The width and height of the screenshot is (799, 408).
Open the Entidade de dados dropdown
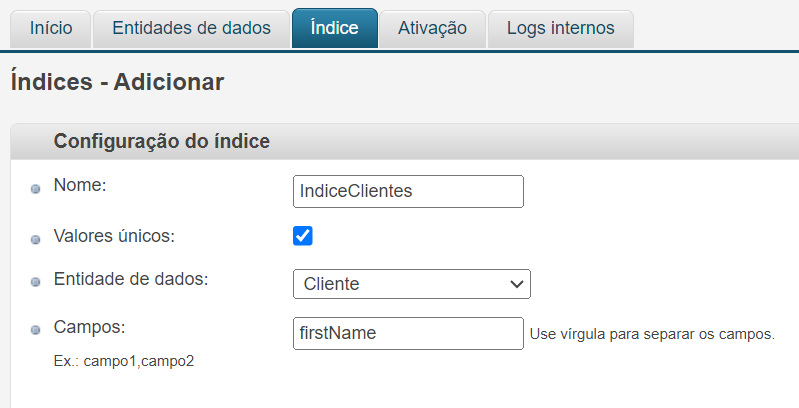pyautogui.click(x=411, y=284)
